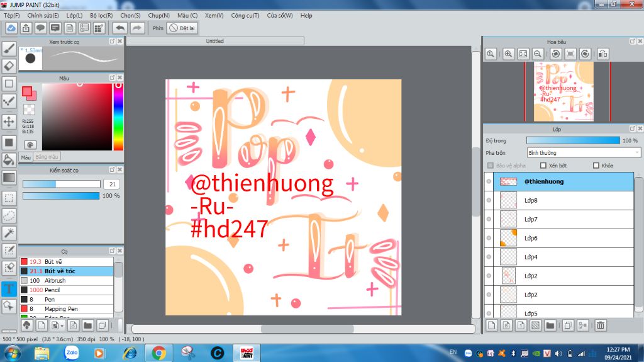Click the rainbow hue slider bar

click(118, 117)
